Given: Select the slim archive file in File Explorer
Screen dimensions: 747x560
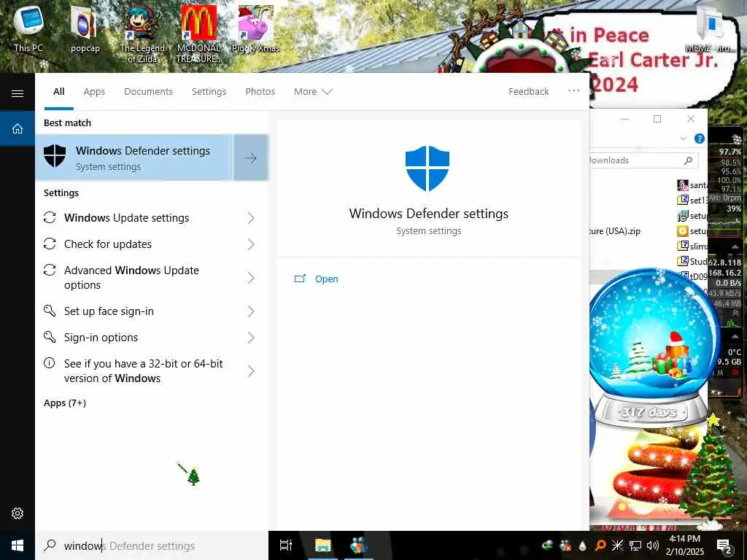Looking at the screenshot, I should click(x=692, y=246).
